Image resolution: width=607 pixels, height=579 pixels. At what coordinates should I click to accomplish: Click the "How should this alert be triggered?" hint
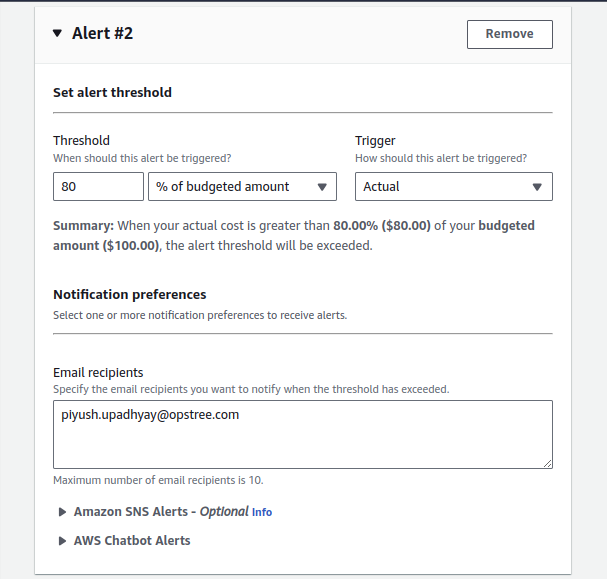point(441,158)
